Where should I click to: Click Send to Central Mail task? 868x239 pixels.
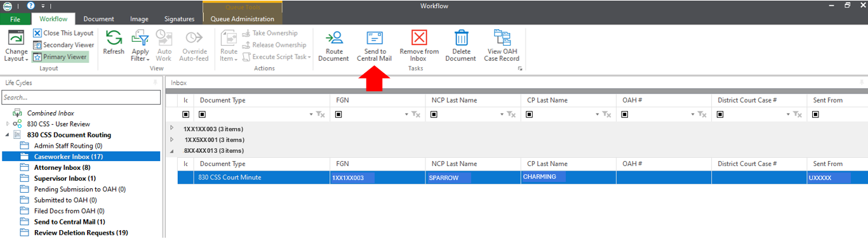375,46
